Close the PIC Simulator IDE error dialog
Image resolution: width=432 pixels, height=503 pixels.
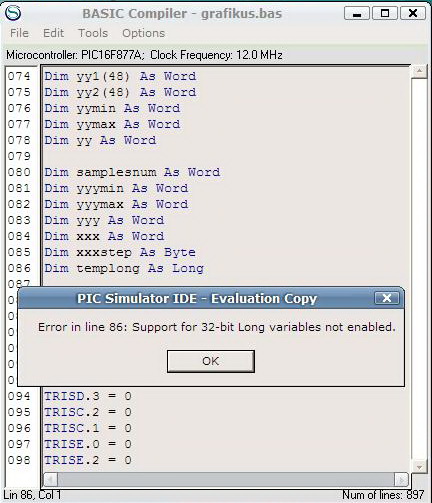pyautogui.click(x=387, y=298)
